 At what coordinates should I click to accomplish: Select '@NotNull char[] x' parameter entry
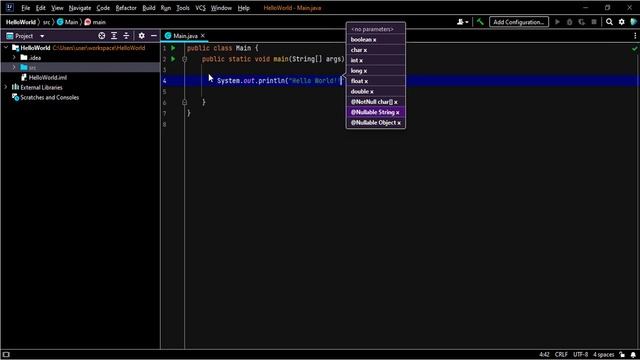376,102
